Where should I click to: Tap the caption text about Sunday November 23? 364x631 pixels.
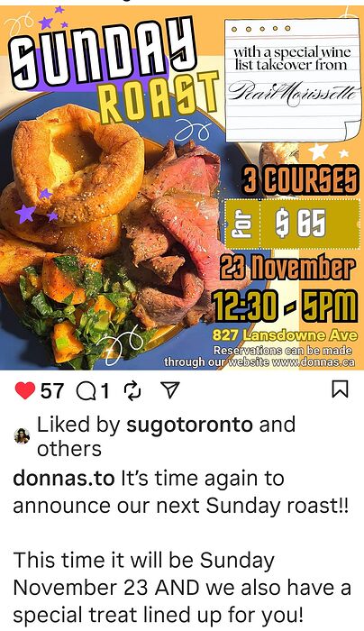pyautogui.click(x=182, y=588)
